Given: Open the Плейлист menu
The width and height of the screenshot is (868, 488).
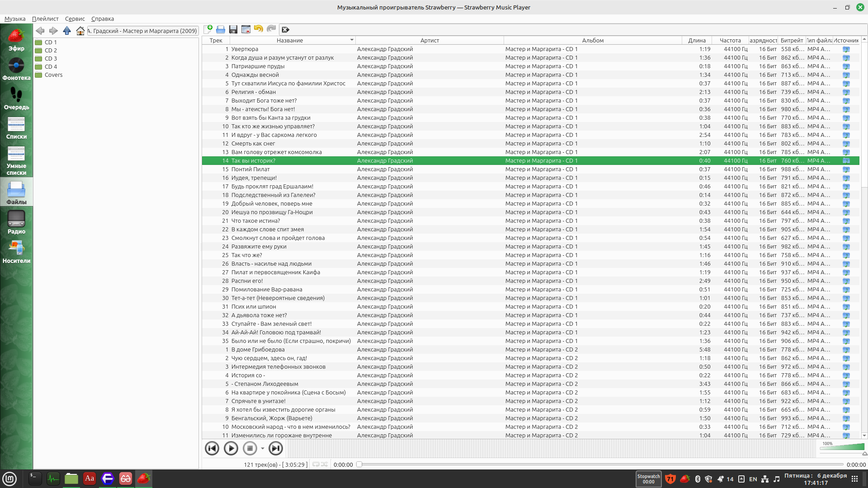Looking at the screenshot, I should (45, 19).
